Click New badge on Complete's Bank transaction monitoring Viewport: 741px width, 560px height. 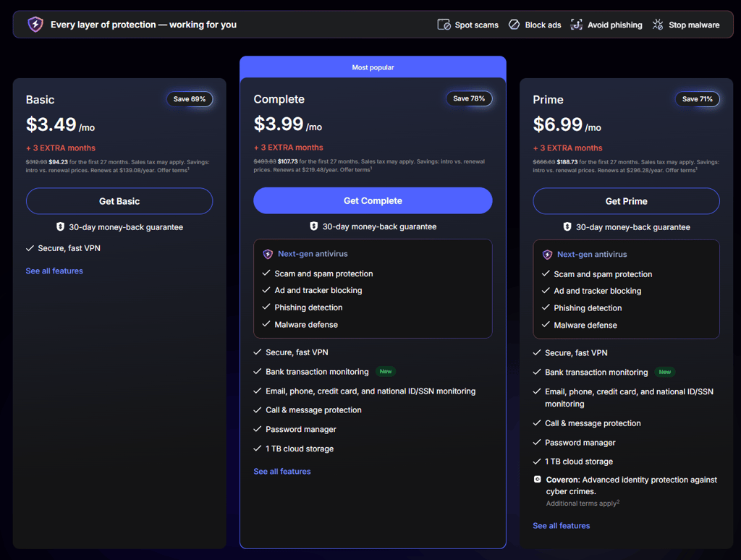(386, 371)
